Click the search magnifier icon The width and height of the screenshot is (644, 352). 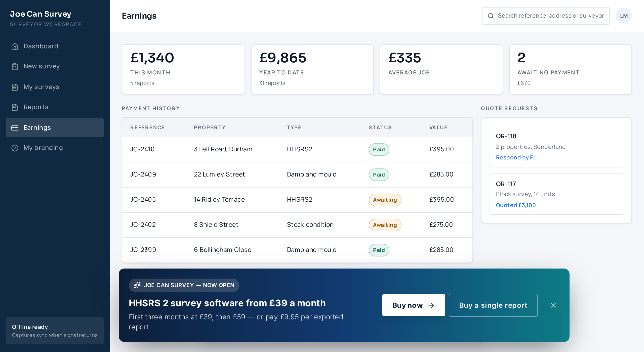click(491, 16)
